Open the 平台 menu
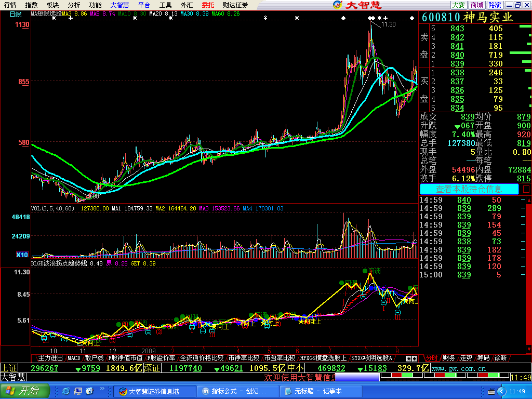 [144, 5]
